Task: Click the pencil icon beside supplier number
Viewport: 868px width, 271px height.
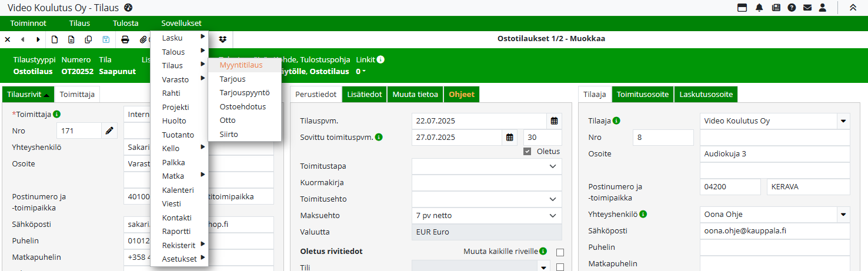Action: 109,131
